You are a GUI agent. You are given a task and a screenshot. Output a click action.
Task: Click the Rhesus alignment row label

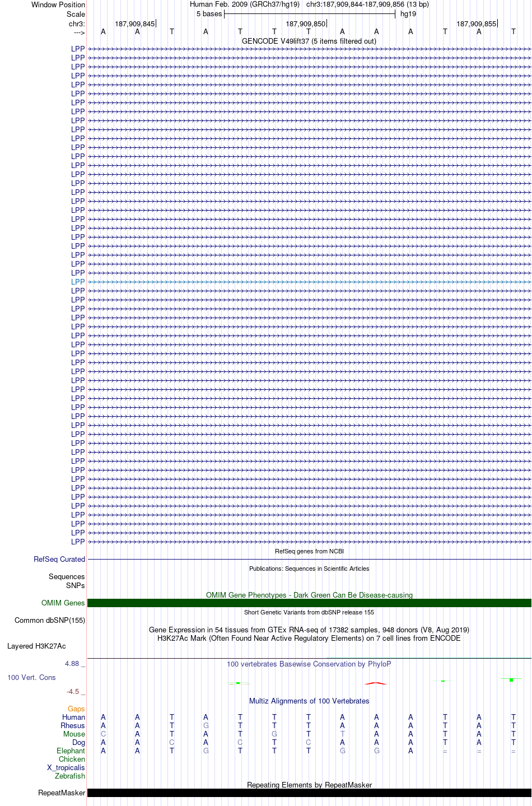(73, 725)
